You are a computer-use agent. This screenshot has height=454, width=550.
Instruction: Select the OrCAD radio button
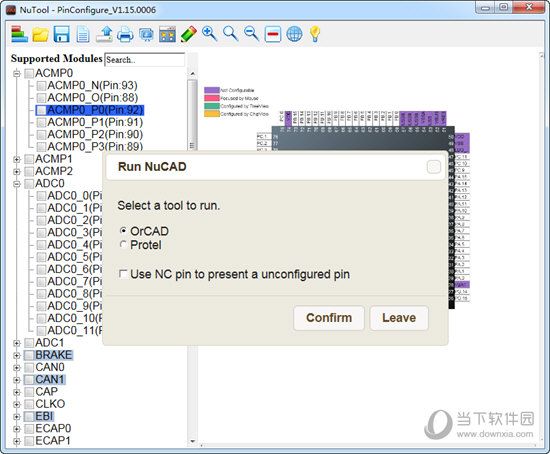pos(123,231)
